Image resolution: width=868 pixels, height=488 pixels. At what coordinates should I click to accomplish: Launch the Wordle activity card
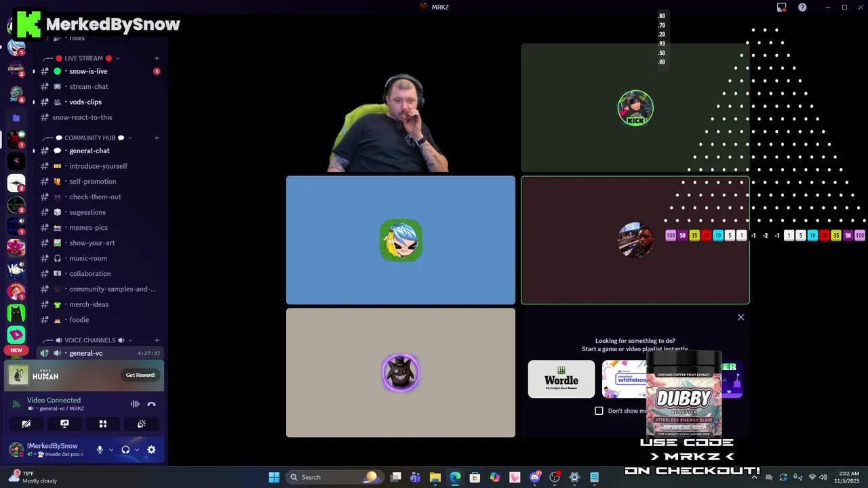coord(561,379)
